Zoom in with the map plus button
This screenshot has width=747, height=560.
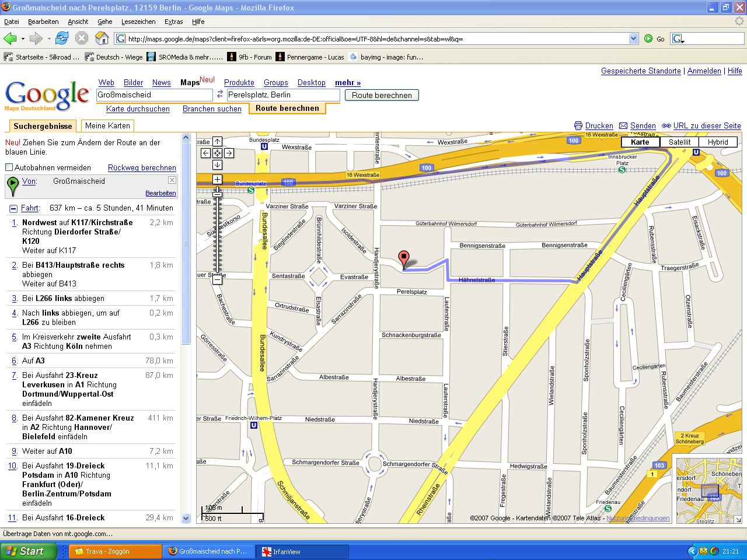217,179
